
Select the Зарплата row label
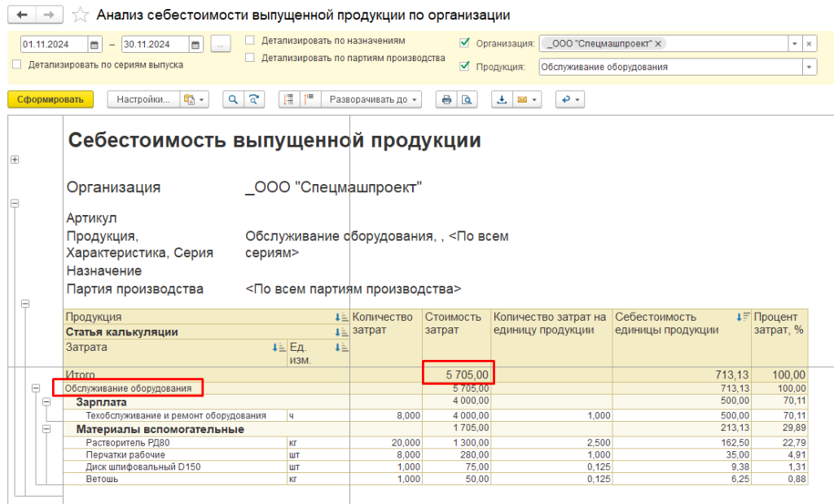[x=101, y=402]
